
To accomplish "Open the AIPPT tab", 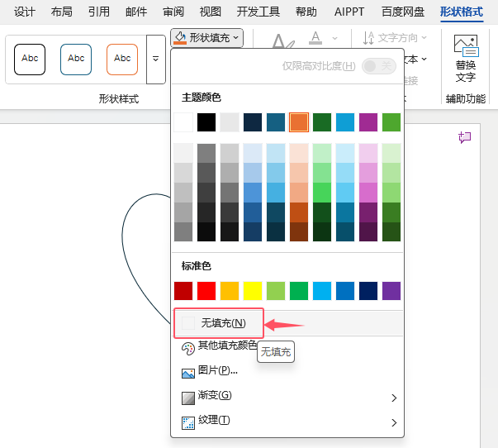I will [349, 12].
